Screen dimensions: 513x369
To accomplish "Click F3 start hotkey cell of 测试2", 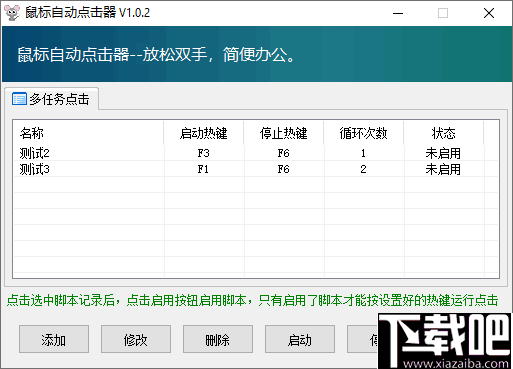I will coord(204,153).
